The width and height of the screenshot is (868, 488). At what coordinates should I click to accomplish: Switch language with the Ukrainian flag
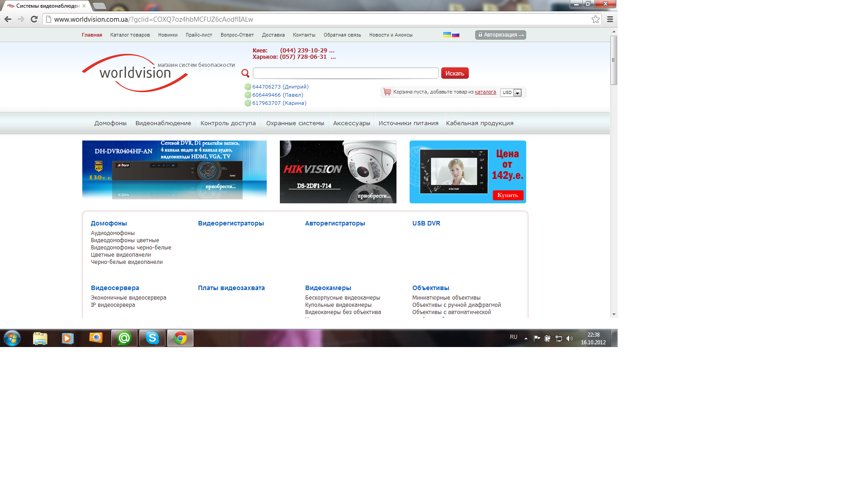(x=447, y=34)
